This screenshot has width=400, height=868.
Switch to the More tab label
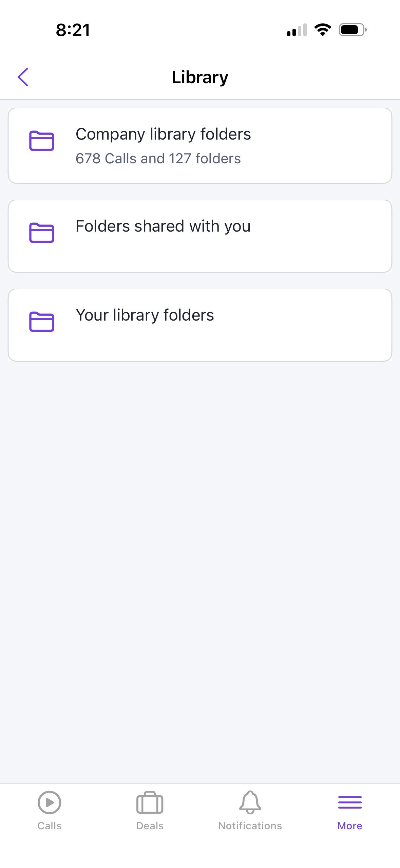[x=350, y=826]
